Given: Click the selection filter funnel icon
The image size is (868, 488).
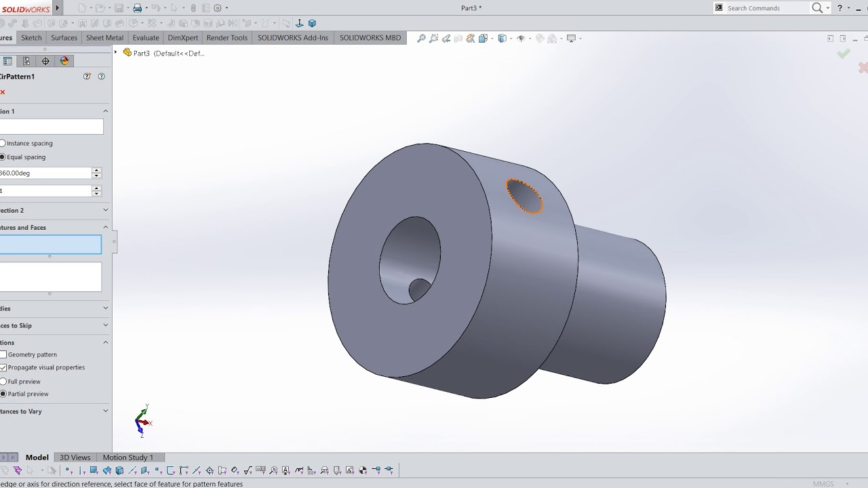Looking at the screenshot, I should [18, 470].
